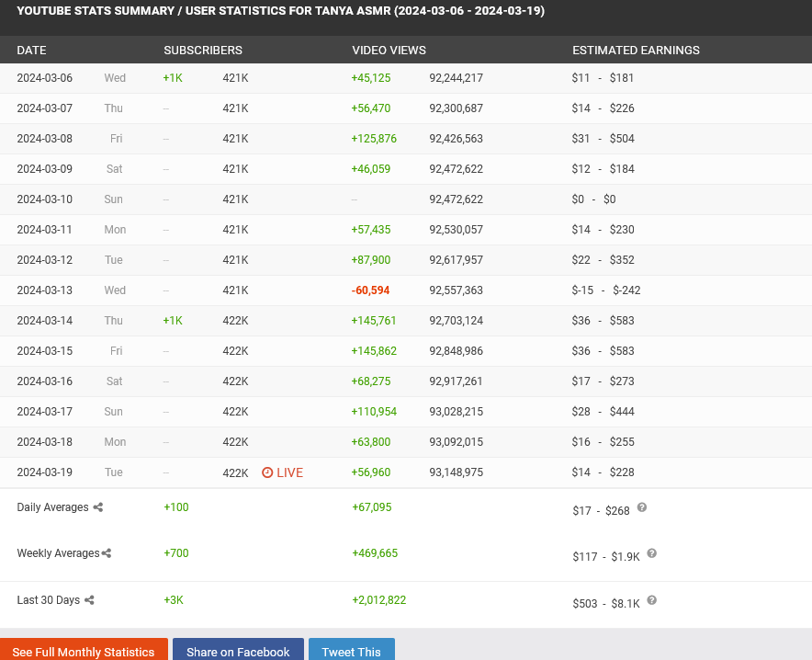Click Share on Facebook button

pos(238,650)
